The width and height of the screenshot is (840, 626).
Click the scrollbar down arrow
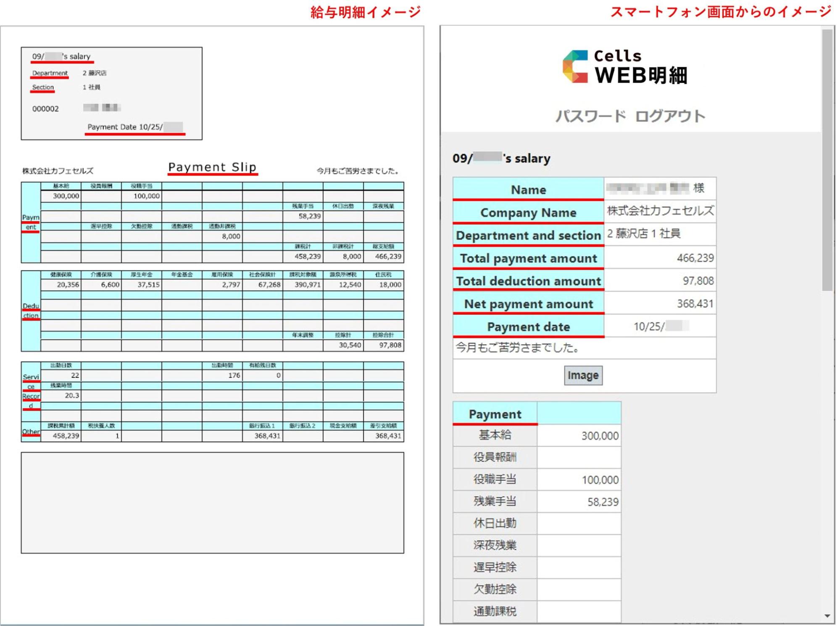point(827,616)
